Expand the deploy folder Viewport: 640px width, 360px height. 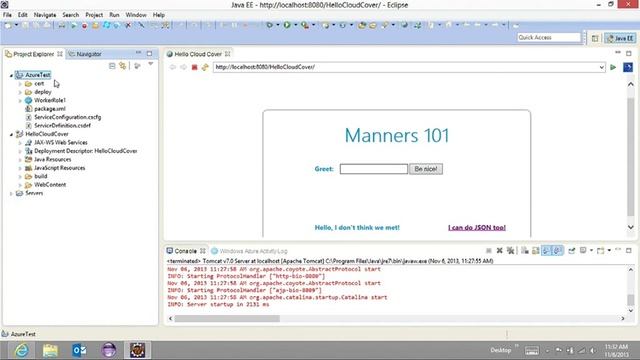(x=20, y=92)
